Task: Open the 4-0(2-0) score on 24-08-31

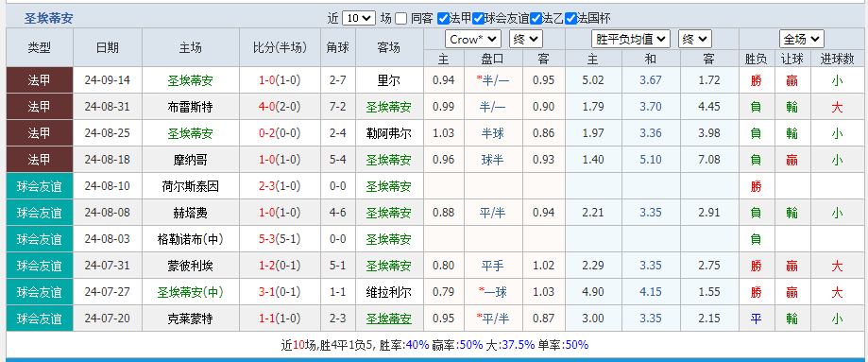Action: click(x=280, y=107)
